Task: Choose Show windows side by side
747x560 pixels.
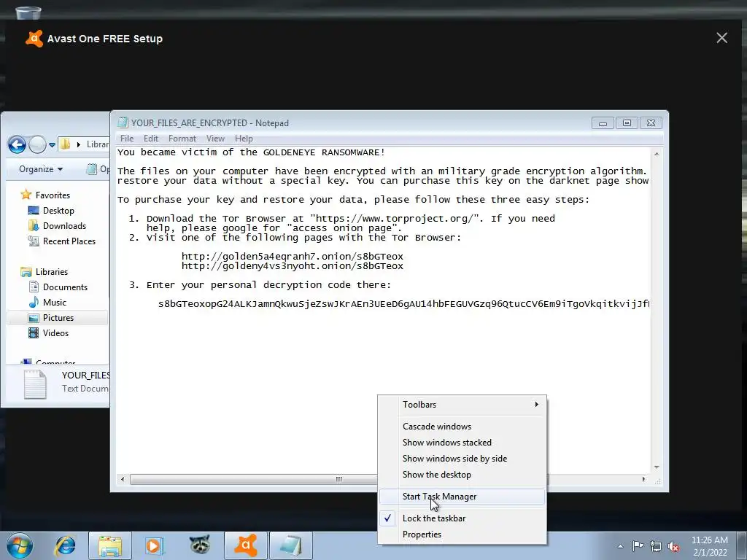Action: [462, 459]
